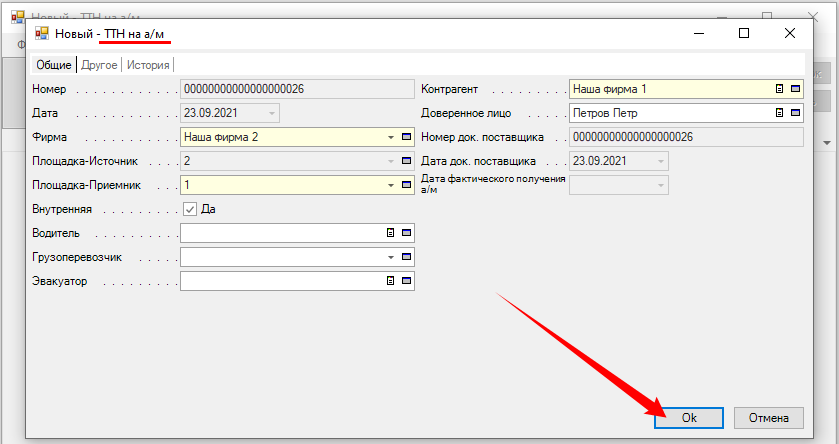Click the blue window icon beside Фирма

coord(407,137)
